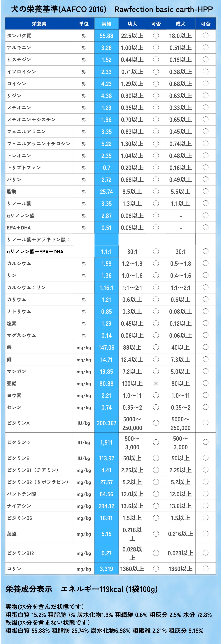
Task: Click the 成犬 column header
Action: click(x=180, y=24)
